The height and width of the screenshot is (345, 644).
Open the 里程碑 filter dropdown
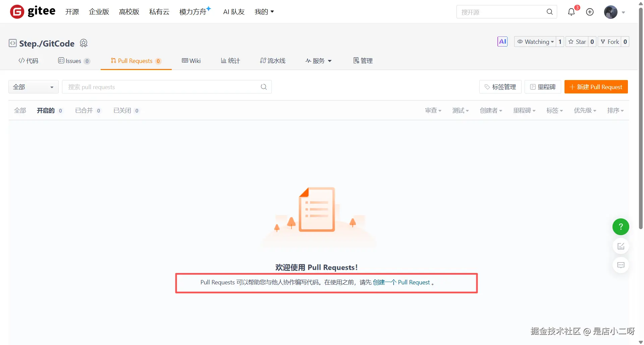pyautogui.click(x=524, y=111)
